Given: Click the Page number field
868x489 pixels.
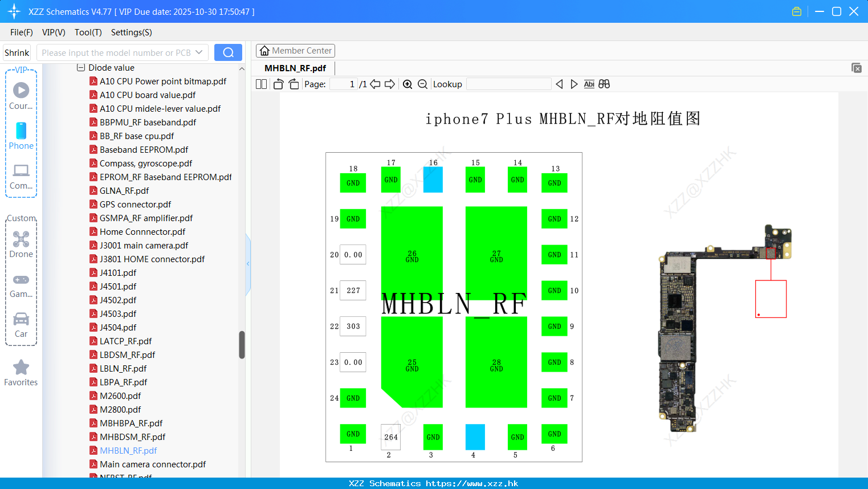Looking at the screenshot, I should [343, 84].
